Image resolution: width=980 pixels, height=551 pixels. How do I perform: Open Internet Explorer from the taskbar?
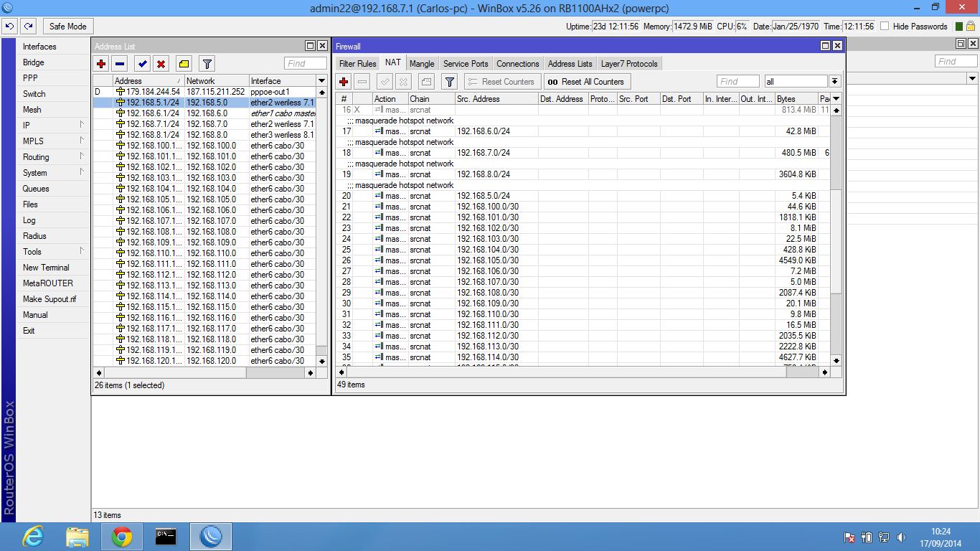(33, 537)
